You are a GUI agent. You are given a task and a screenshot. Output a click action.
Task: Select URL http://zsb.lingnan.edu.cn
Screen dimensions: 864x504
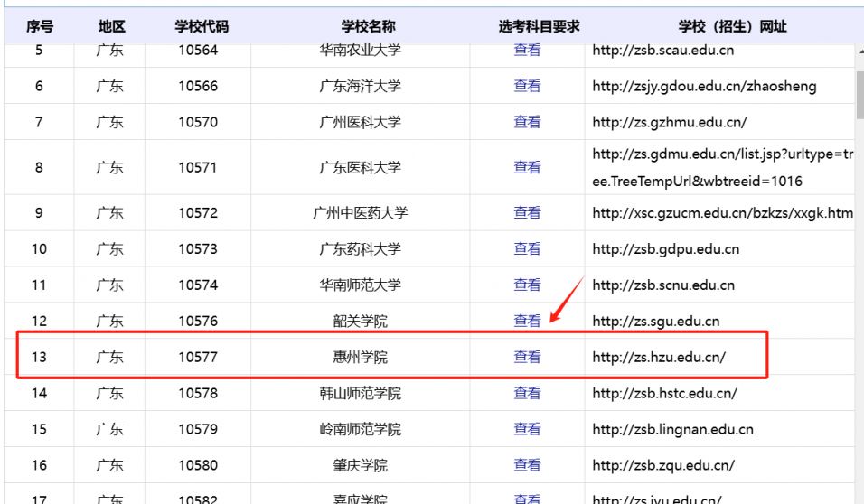[672, 429]
